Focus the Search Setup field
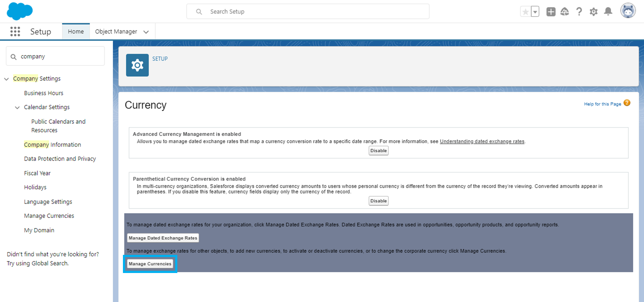 tap(308, 12)
